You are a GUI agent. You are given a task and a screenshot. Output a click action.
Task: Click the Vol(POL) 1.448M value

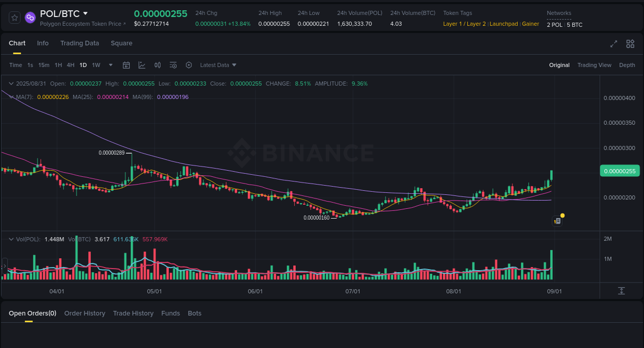point(54,239)
